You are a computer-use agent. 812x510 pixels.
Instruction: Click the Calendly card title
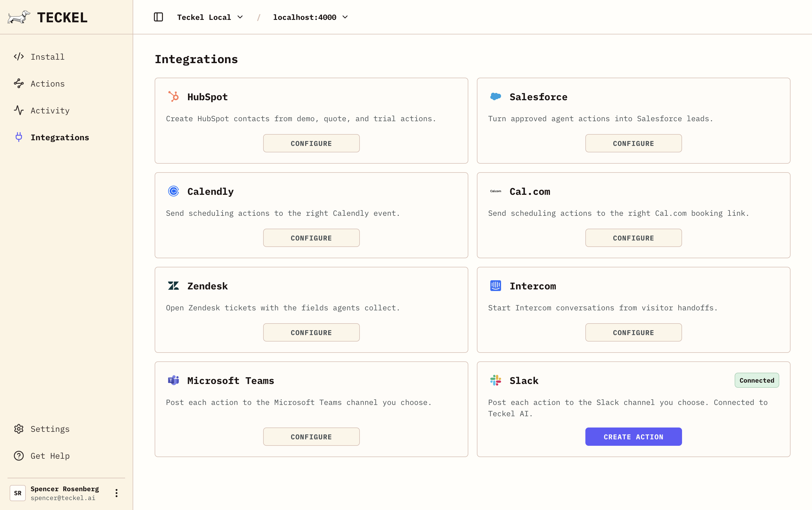tap(210, 192)
